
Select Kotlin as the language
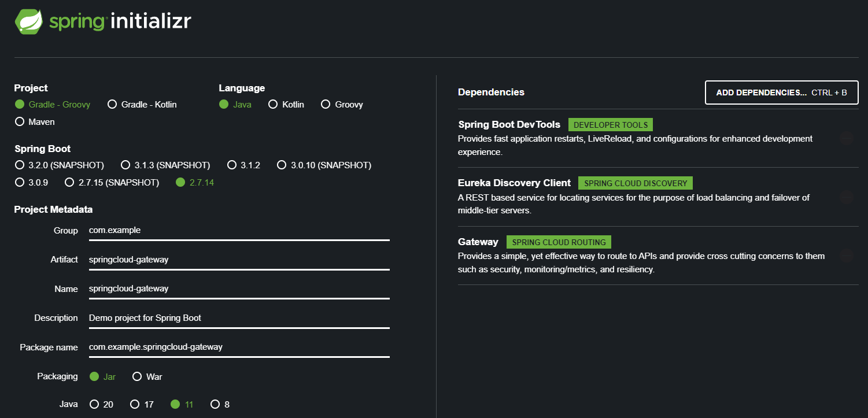click(x=286, y=105)
